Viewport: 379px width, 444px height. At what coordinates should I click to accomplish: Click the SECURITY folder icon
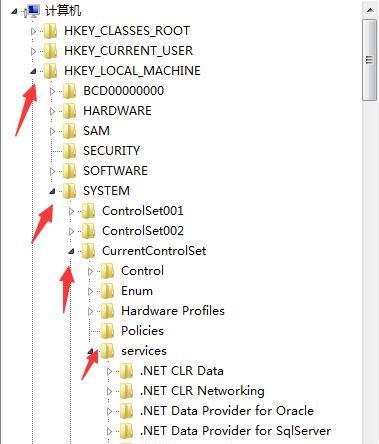tap(70, 151)
